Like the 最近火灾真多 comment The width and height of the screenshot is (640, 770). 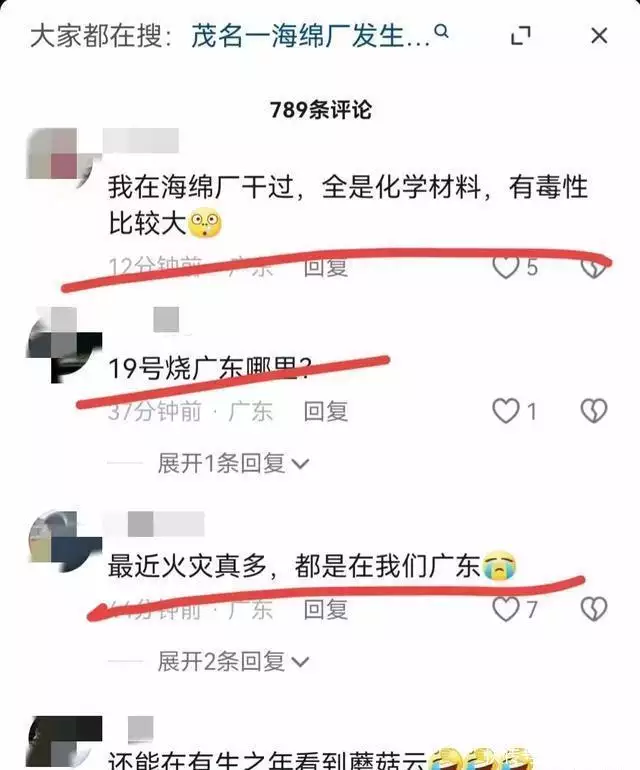coord(506,609)
